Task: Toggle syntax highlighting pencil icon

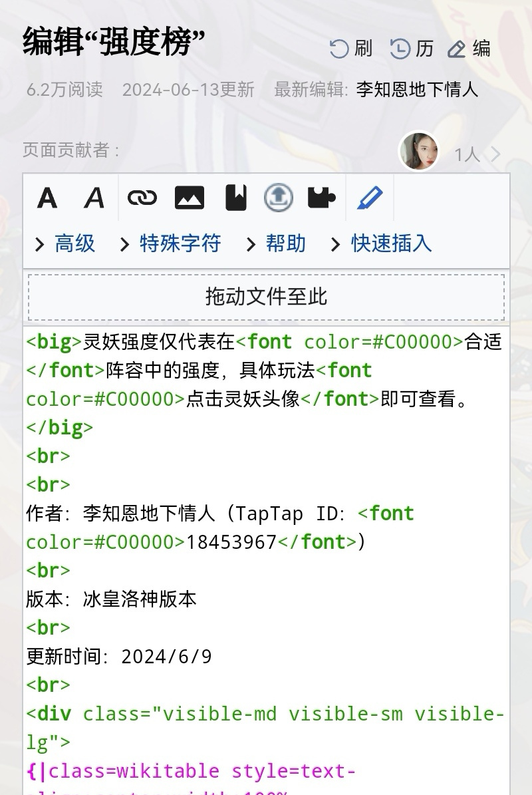Action: pyautogui.click(x=370, y=198)
